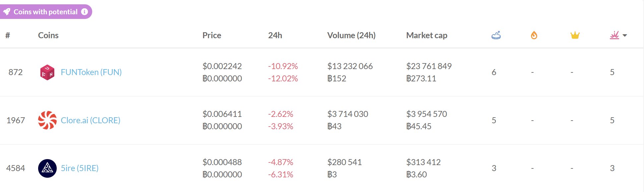Screen dimensions: 644x192
Task: Sort by 24h change column header
Action: point(275,35)
